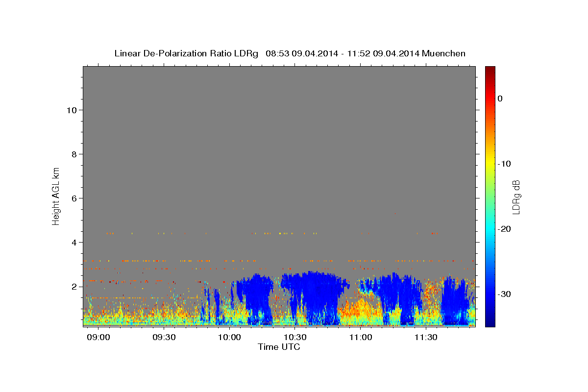588x392 pixels.
Task: Click the colorbar value '-20'
Action: [504, 229]
